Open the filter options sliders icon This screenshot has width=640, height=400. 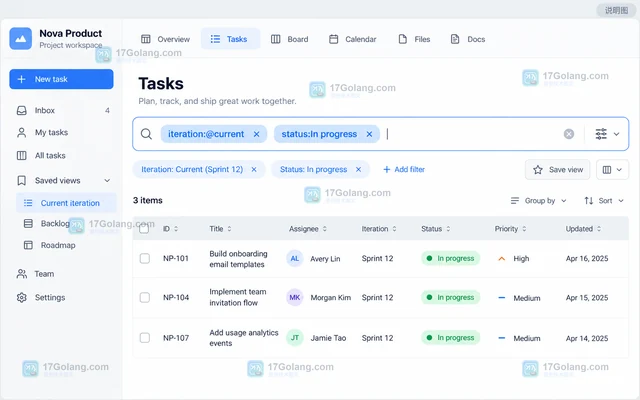(601, 134)
